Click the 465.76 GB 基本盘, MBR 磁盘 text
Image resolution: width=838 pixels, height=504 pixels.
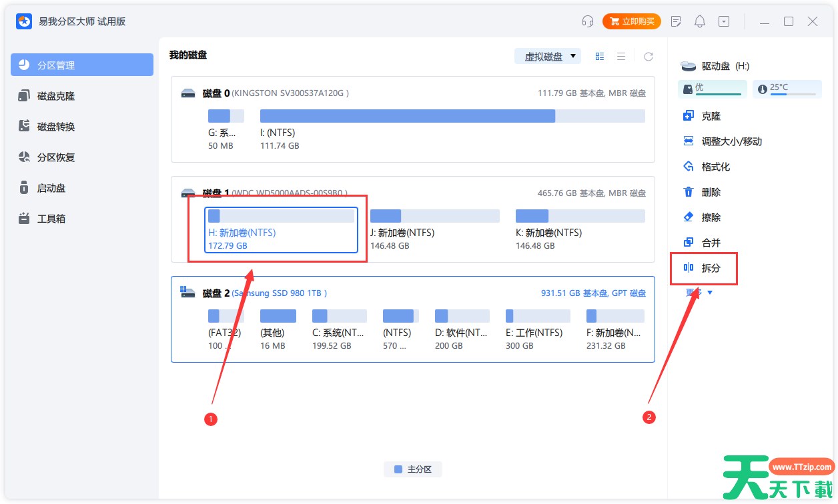tap(592, 193)
